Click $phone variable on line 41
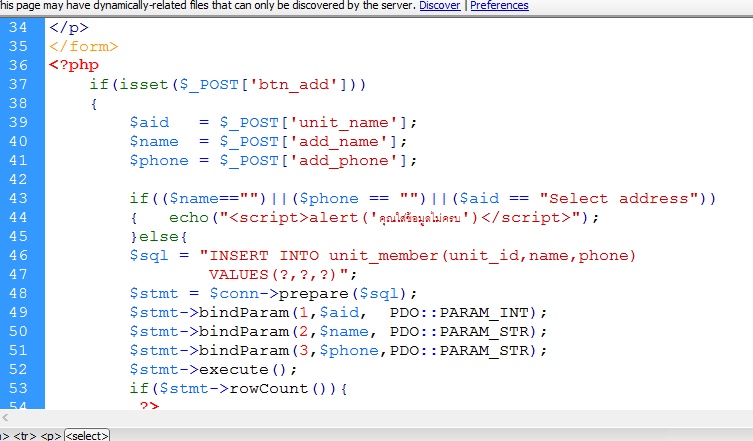The height and width of the screenshot is (441, 753). point(159,160)
